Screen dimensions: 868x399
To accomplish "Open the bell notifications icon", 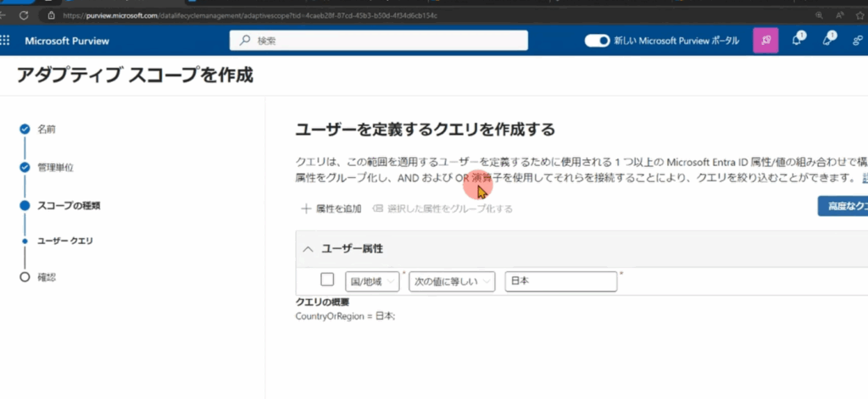I will tap(797, 41).
